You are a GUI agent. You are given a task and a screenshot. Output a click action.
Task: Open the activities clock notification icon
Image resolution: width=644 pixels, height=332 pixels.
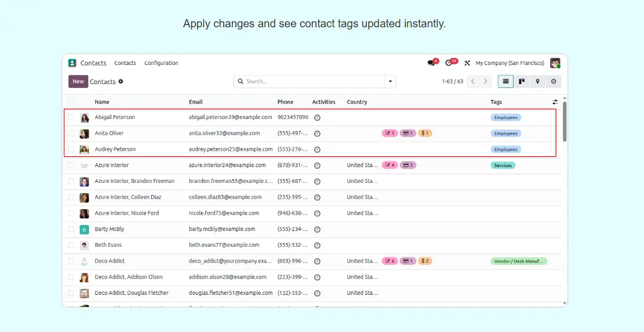[x=449, y=63]
